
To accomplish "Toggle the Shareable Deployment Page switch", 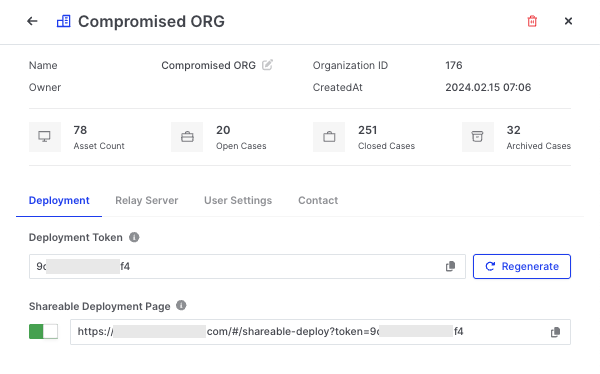I will pos(44,332).
